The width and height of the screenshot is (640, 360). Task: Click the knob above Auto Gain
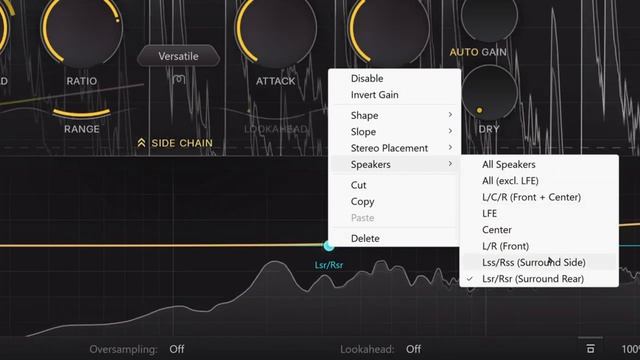coord(489,16)
